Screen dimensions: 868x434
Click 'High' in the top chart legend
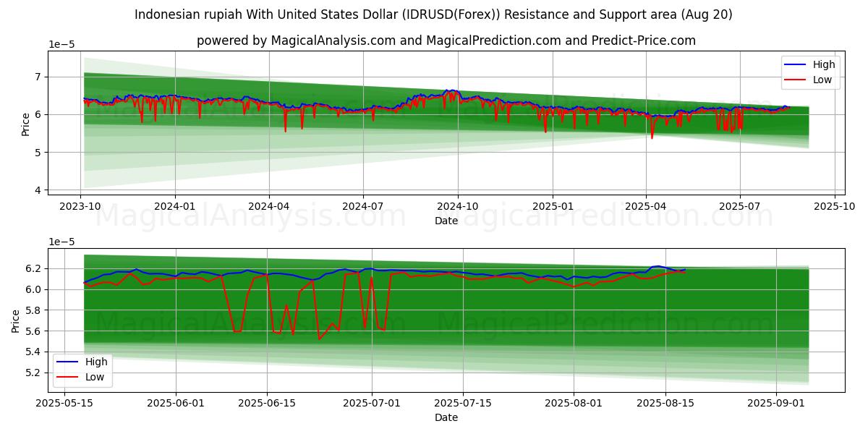click(x=824, y=64)
